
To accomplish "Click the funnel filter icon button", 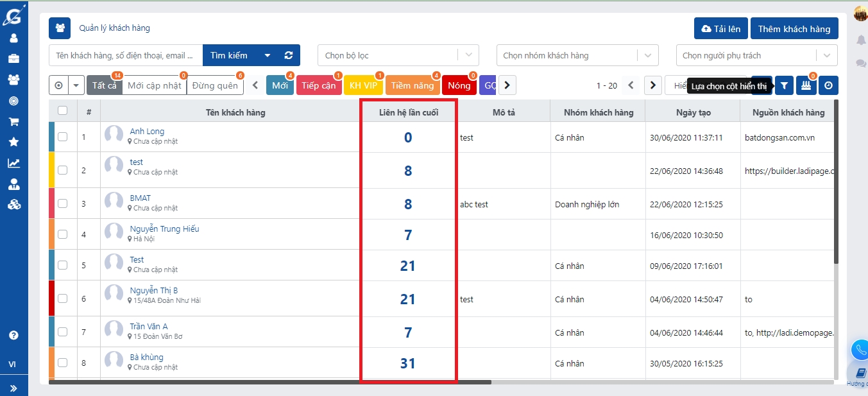I will 784,85.
